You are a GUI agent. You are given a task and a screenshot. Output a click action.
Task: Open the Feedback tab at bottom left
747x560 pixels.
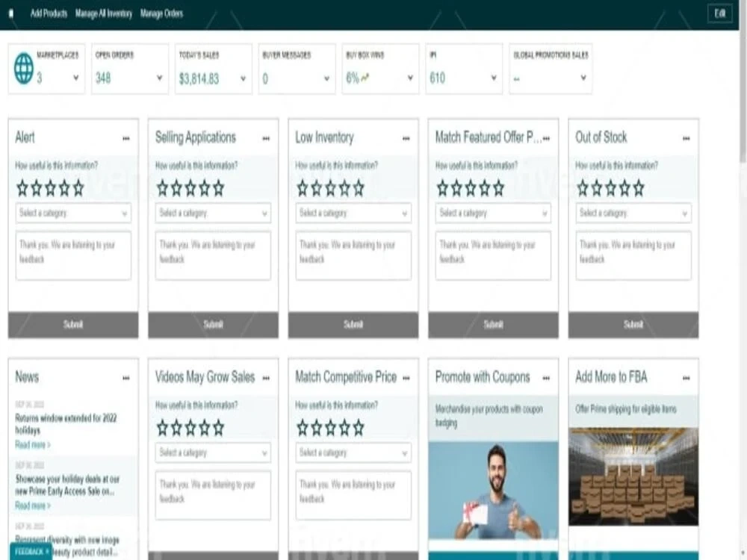31,552
